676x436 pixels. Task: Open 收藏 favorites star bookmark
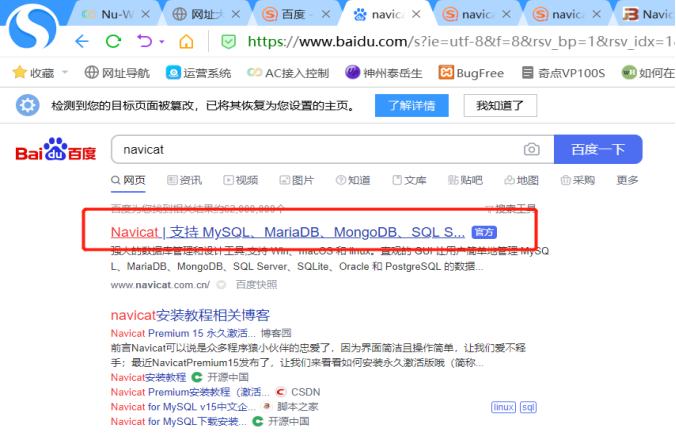click(x=34, y=73)
